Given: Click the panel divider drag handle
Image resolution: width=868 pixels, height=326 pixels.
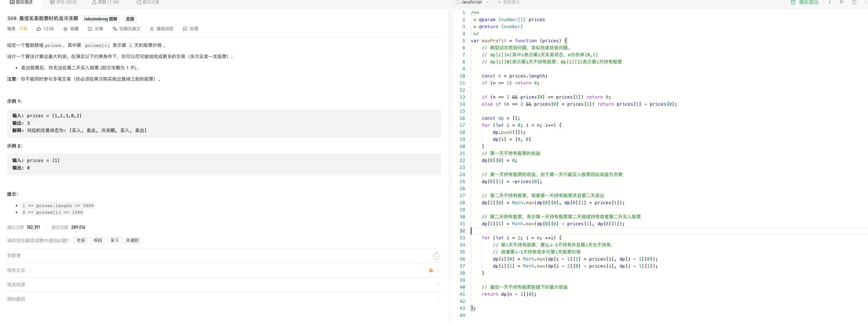Looking at the screenshot, I should 450,182.
